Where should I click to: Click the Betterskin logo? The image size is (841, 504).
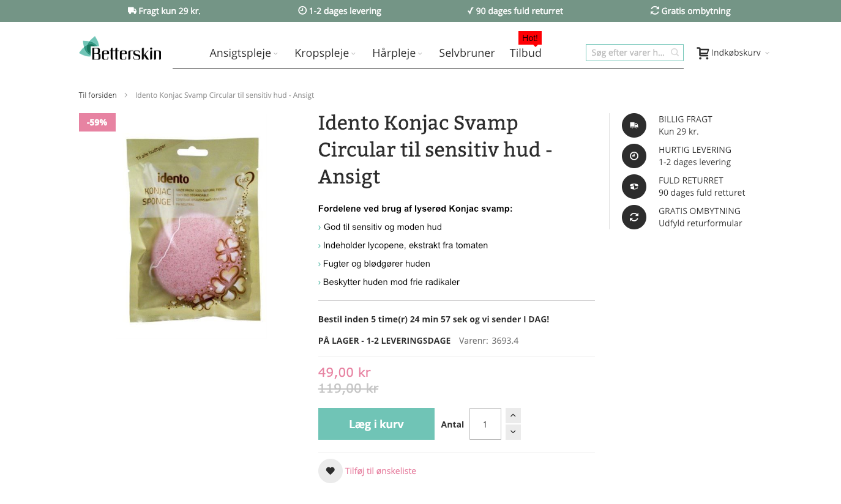120,49
